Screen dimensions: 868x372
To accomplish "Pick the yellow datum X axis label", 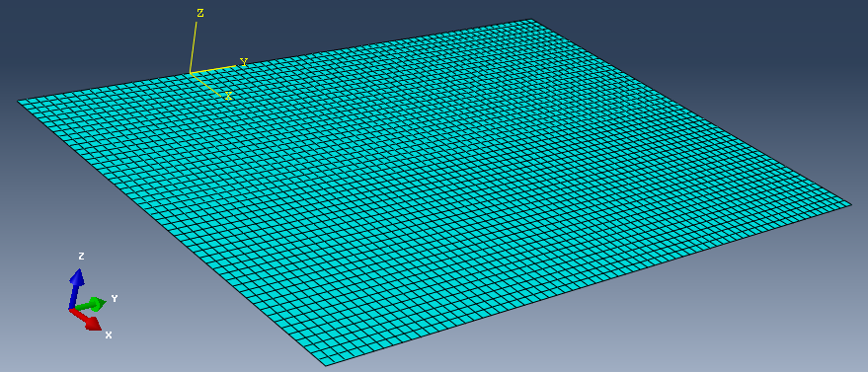I will pos(228,96).
